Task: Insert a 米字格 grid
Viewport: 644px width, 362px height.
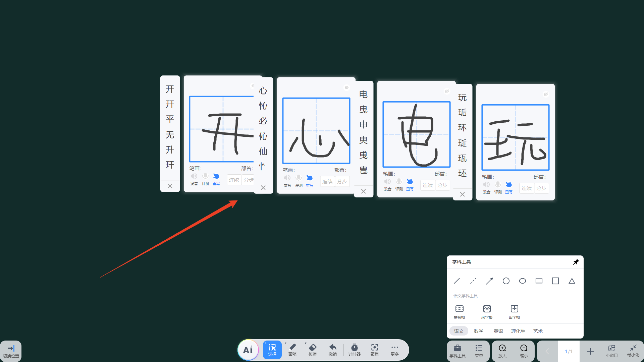Action: click(487, 311)
